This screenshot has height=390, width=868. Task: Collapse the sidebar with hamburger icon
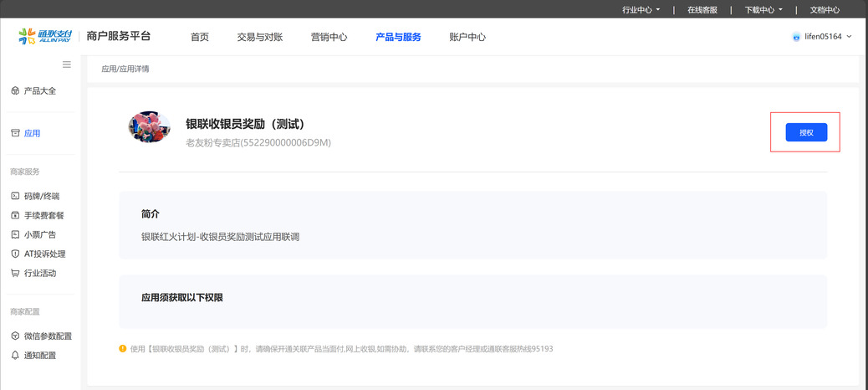(x=66, y=64)
